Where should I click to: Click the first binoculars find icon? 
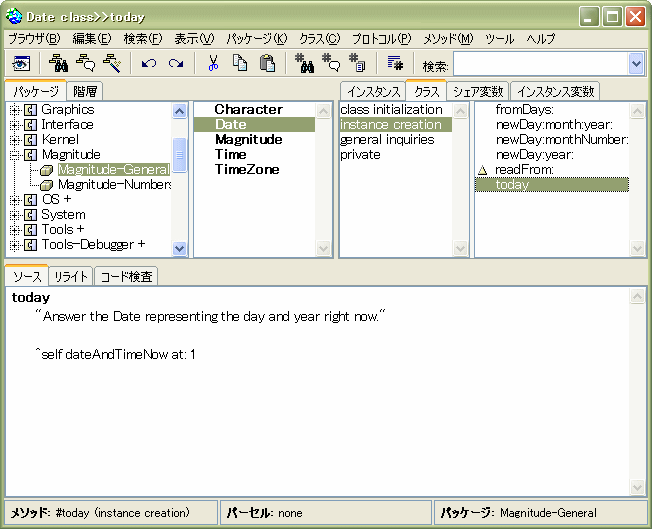tap(304, 64)
